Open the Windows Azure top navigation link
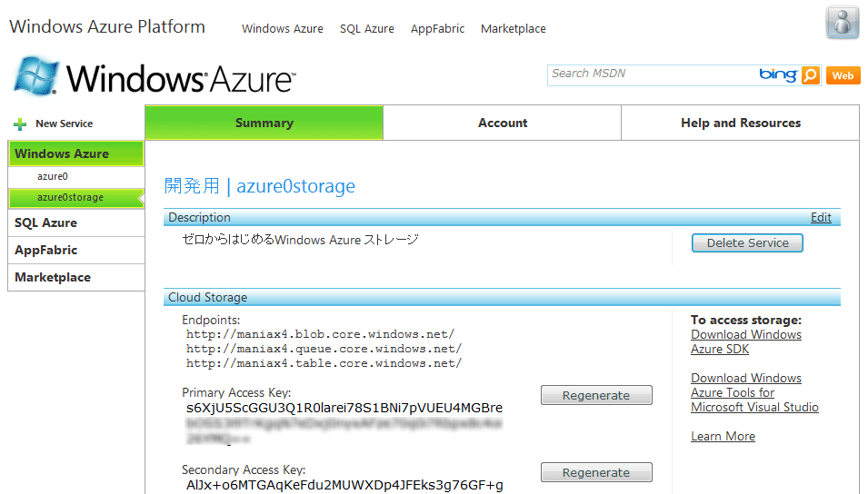 (283, 29)
